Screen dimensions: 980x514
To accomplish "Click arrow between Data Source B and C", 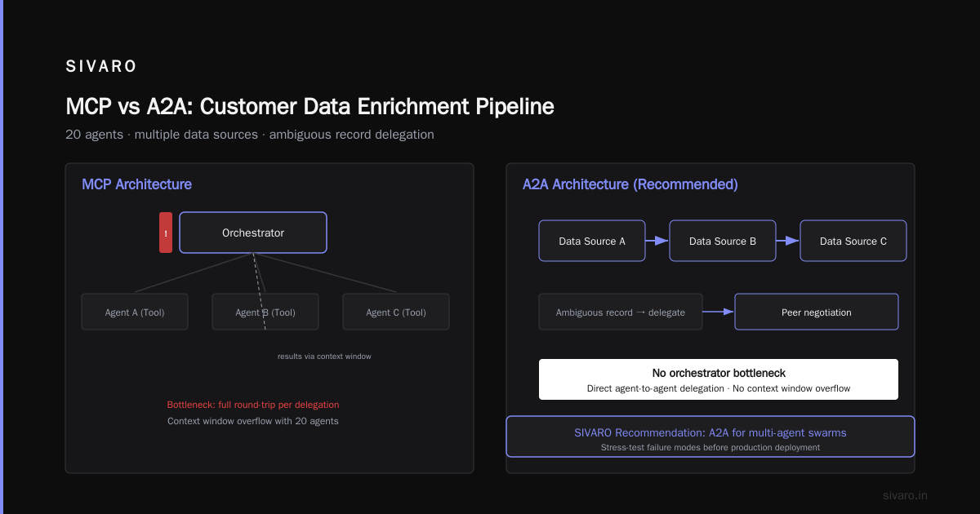I will [788, 241].
